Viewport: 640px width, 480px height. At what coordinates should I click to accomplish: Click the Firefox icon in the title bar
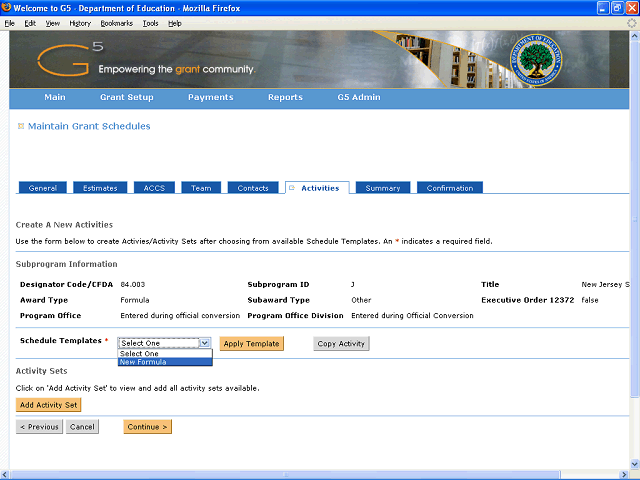6,8
